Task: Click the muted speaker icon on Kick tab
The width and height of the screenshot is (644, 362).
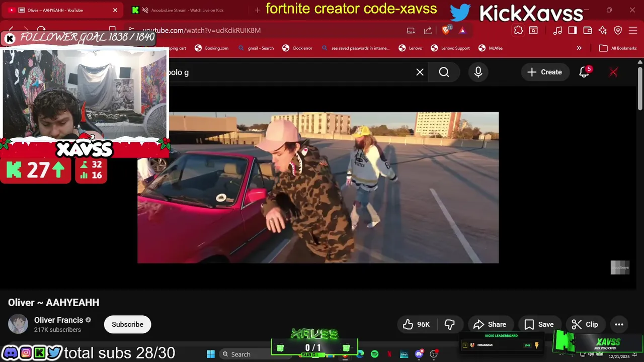Action: click(145, 10)
